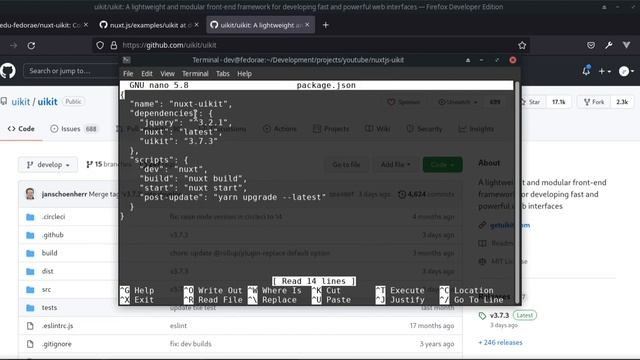Viewport: 640px width, 360px height.
Task: Click the GitHub logo icon
Action: tap(8, 71)
